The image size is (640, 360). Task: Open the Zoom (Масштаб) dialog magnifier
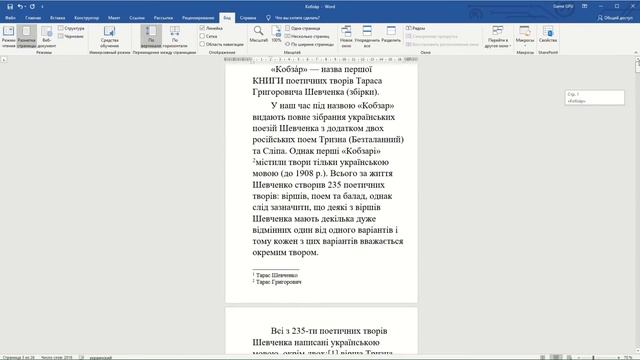point(258,34)
